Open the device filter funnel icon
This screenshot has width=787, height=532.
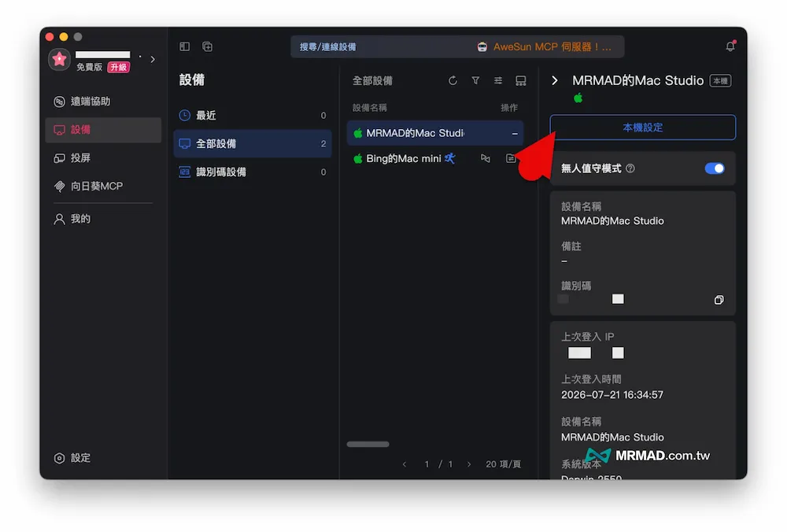tap(475, 81)
